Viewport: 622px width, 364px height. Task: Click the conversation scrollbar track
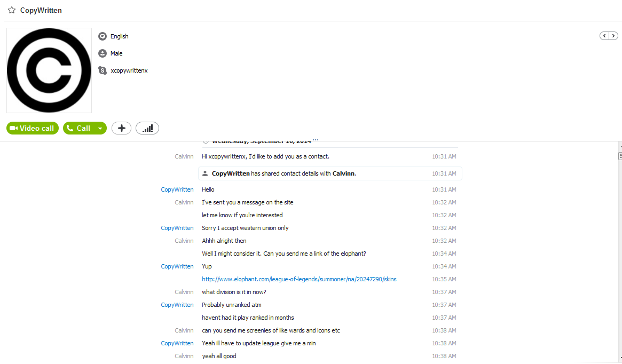pyautogui.click(x=620, y=254)
